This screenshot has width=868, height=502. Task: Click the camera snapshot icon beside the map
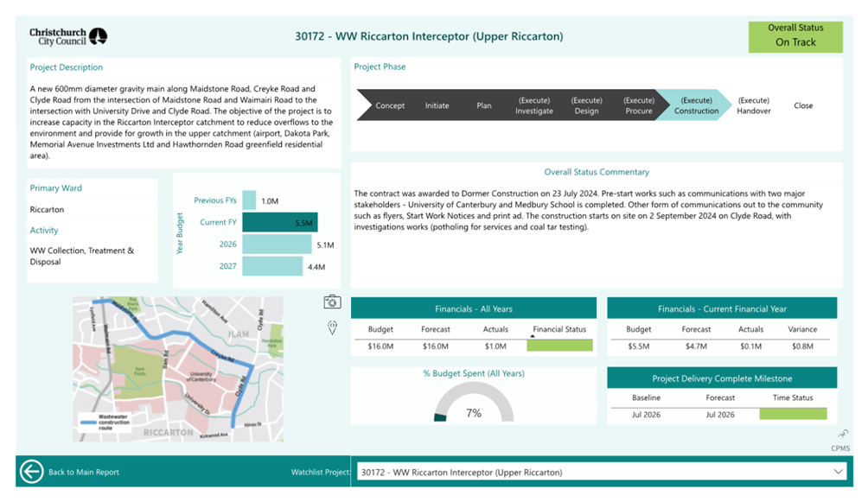332,302
